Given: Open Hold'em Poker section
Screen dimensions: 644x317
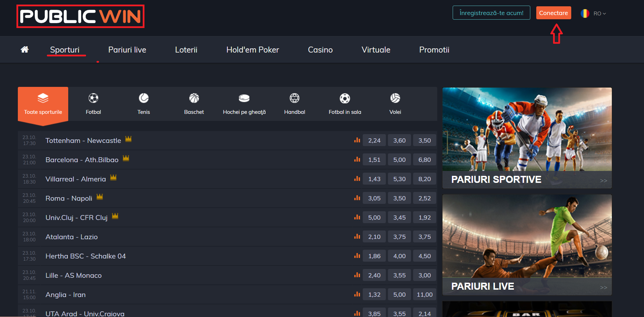Looking at the screenshot, I should click(x=253, y=50).
